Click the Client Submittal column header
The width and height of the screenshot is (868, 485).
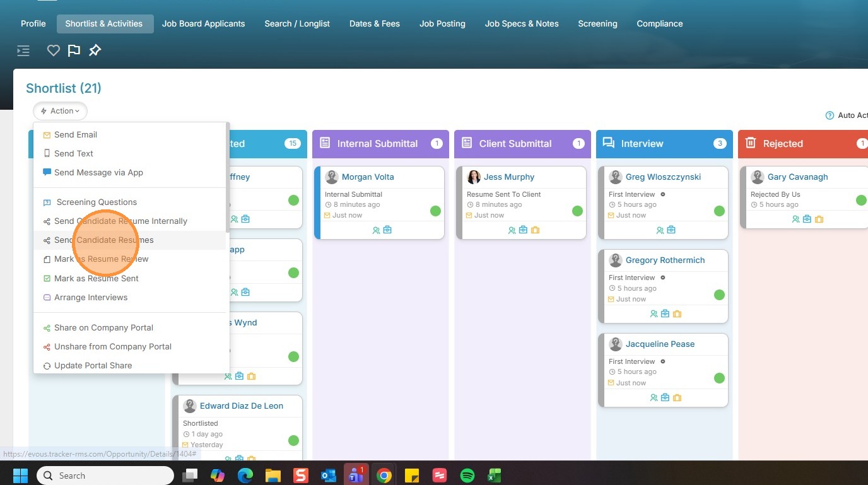pos(522,144)
